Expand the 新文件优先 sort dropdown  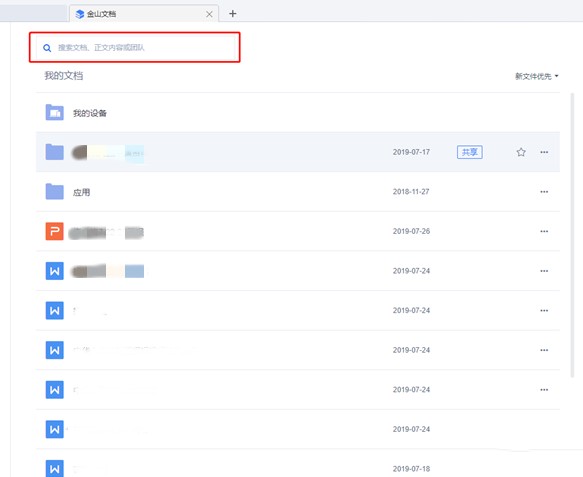537,76
